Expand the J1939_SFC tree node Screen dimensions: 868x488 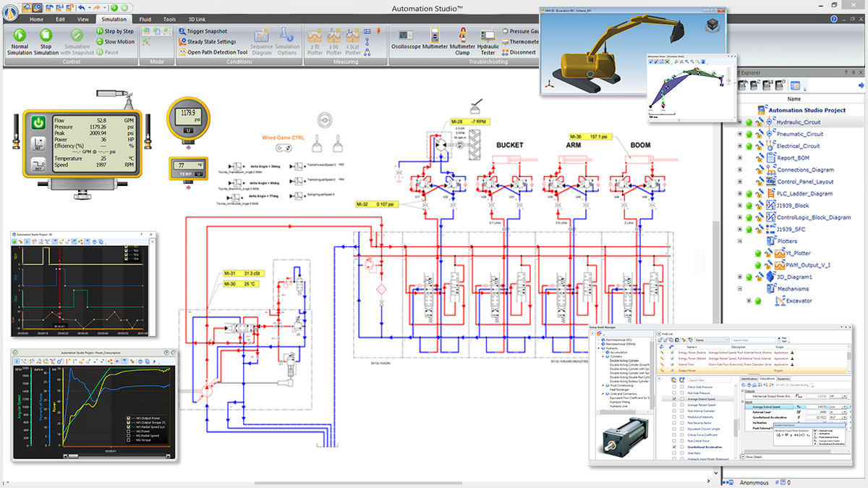739,229
